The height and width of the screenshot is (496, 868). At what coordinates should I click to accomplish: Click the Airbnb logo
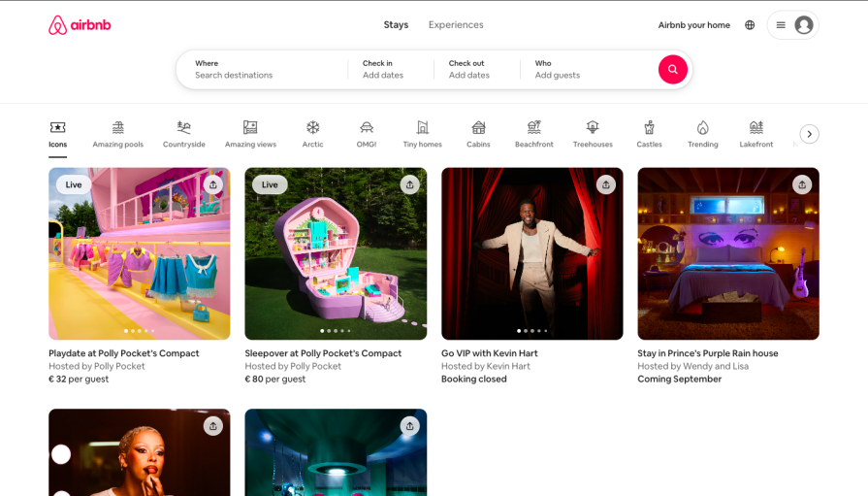tap(80, 25)
